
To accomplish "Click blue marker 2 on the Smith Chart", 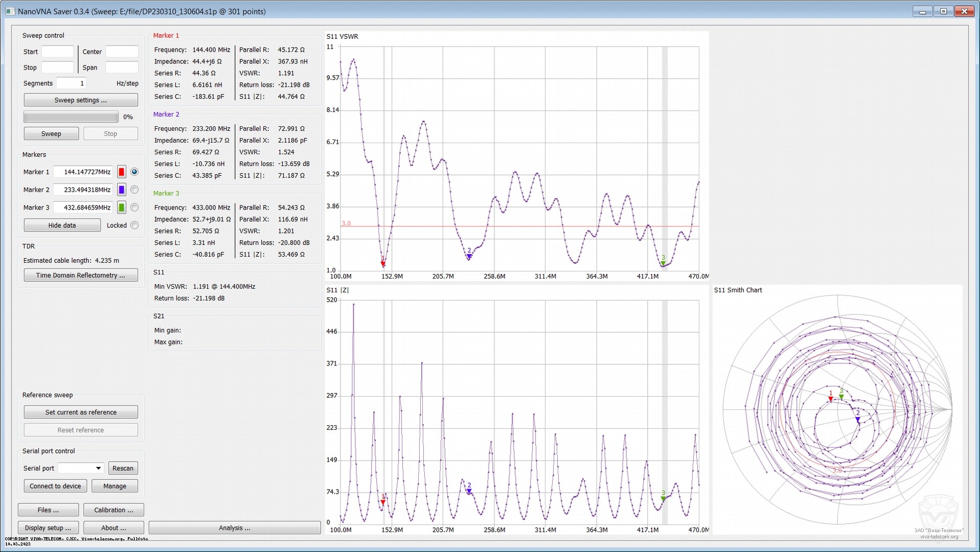I will point(858,419).
